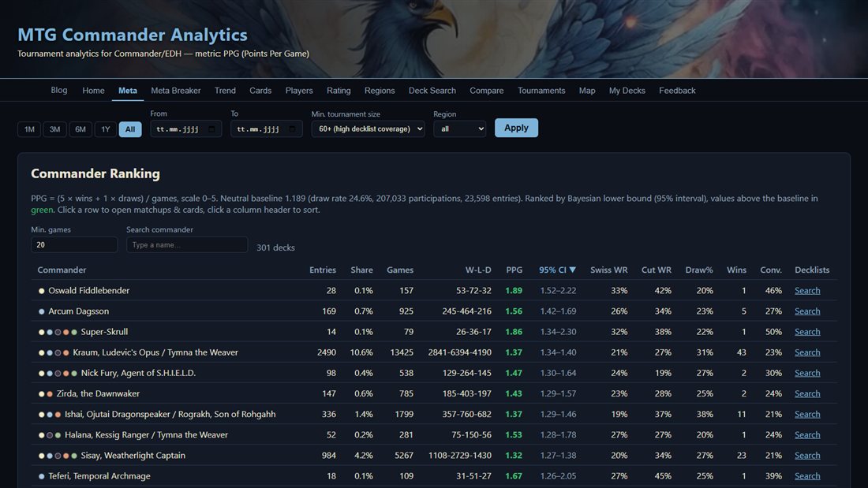Sort by the Swiss WR column header
868x488 pixels.
pos(608,270)
